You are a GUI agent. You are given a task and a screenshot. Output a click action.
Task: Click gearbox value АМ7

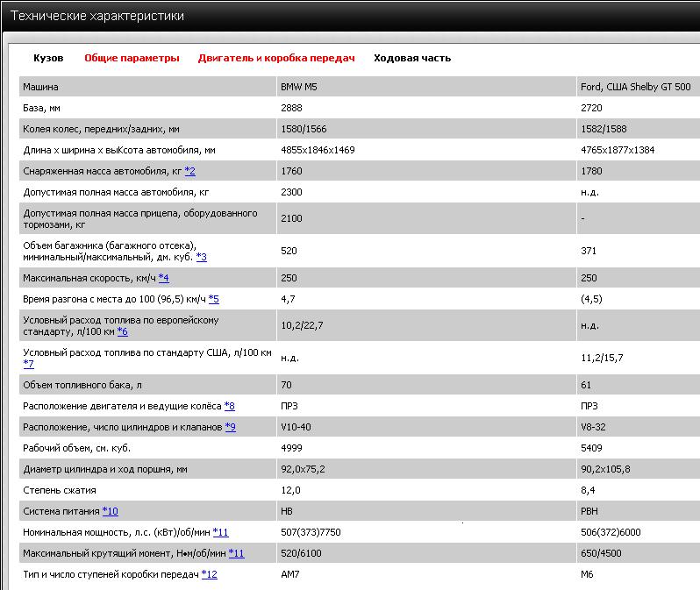(290, 574)
